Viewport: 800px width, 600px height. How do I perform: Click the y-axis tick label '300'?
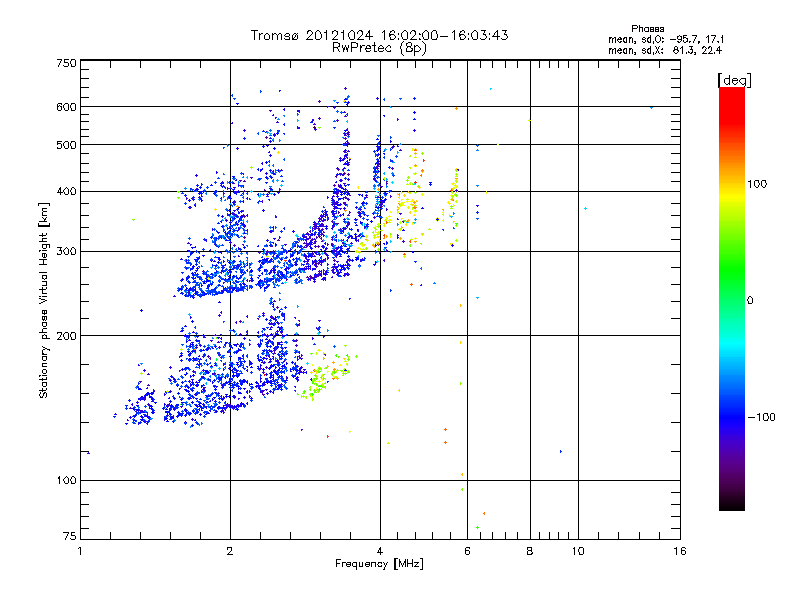tap(66, 252)
